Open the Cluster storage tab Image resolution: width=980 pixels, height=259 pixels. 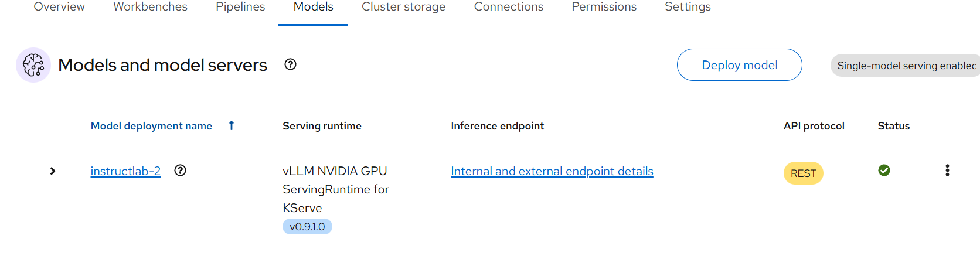pos(403,7)
